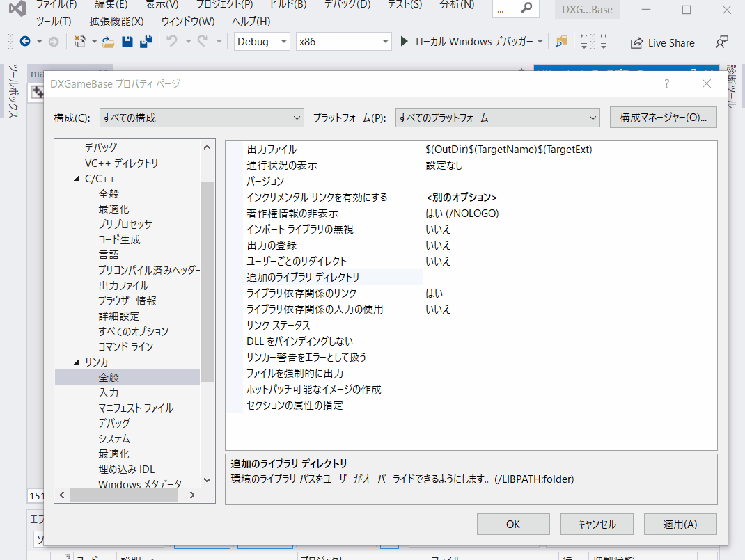745x560 pixels.
Task: Save the current file with single-disk icon
Action: [x=127, y=42]
